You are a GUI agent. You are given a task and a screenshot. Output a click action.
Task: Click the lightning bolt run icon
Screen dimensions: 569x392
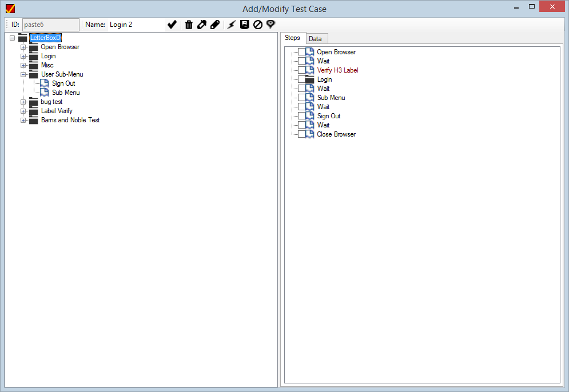pyautogui.click(x=232, y=25)
